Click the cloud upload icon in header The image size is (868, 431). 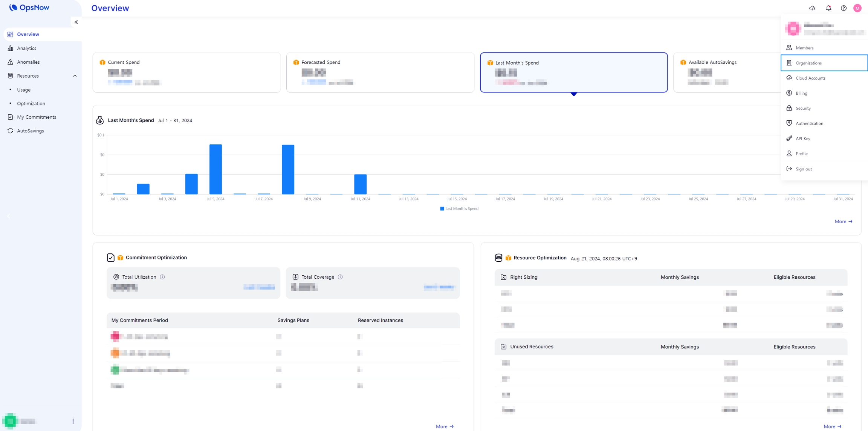pos(812,8)
